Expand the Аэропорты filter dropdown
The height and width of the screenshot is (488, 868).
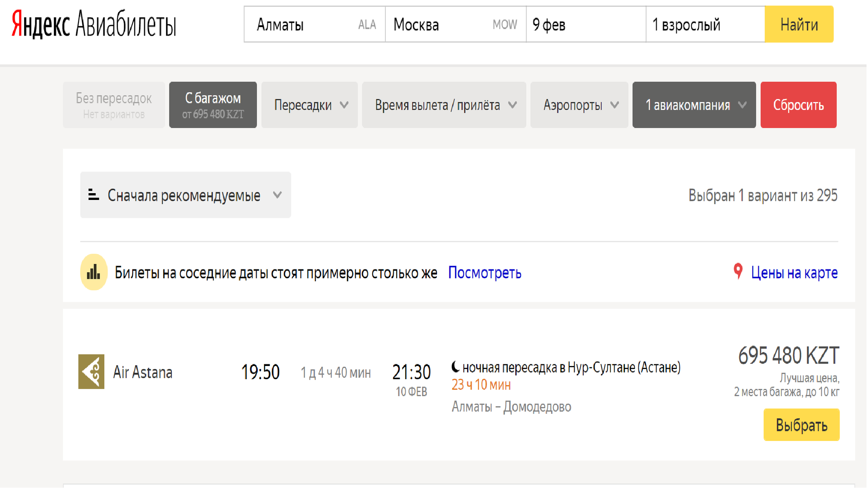tap(579, 105)
